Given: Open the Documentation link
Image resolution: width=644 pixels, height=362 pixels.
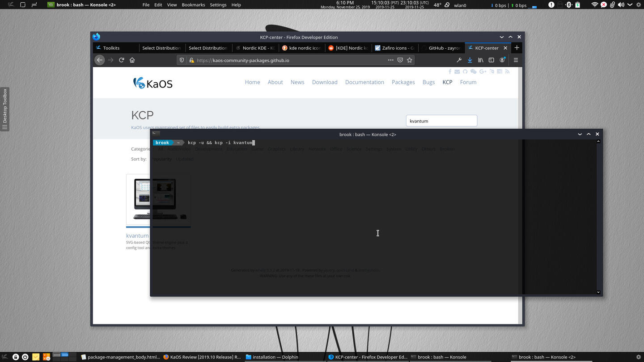Looking at the screenshot, I should 364,82.
